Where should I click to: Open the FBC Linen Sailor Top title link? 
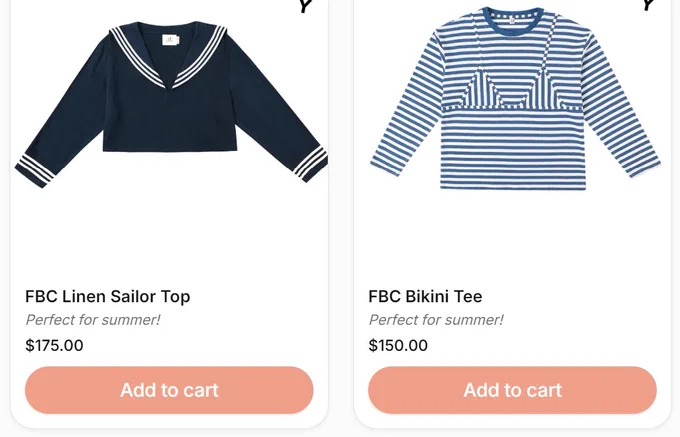tap(108, 297)
